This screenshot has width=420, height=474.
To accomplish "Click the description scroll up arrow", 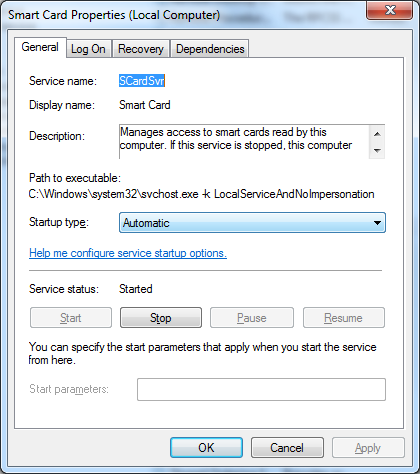I will coord(377,134).
